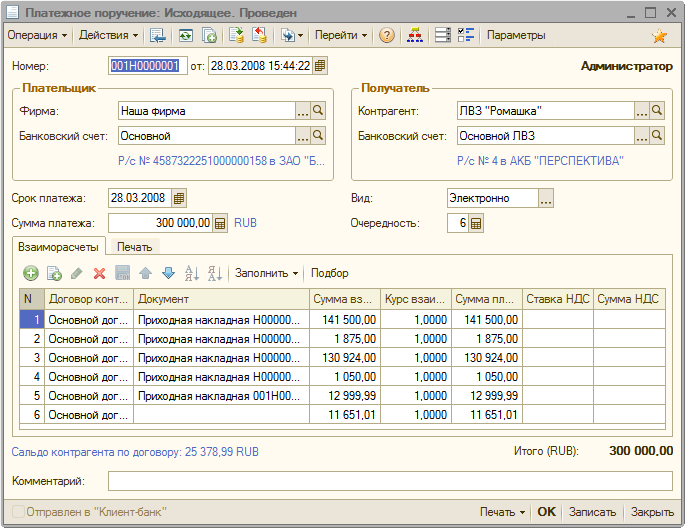Click the Закрыть button
Image resolution: width=685 pixels, height=528 pixels.
652,512
